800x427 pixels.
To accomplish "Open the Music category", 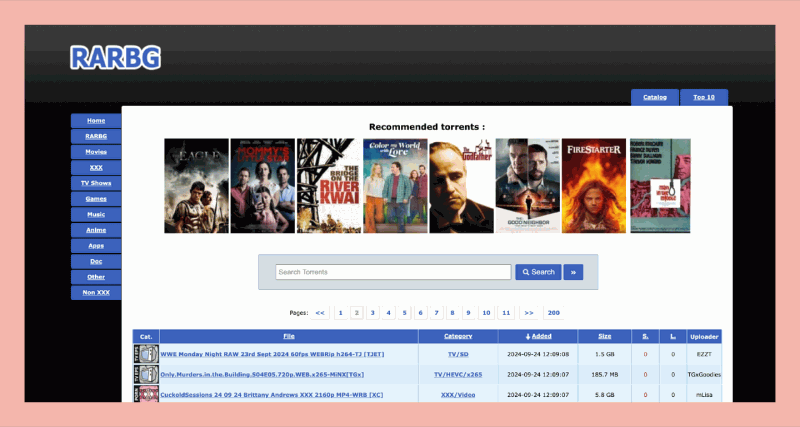I will coord(96,214).
